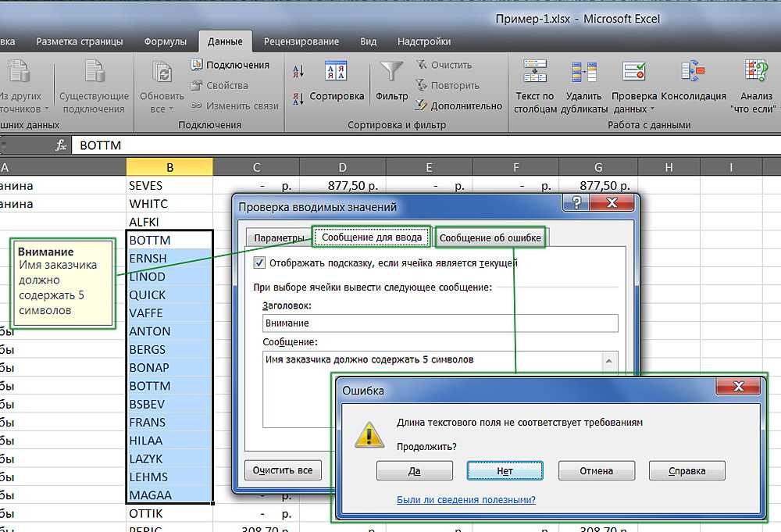Click Свойства connection properties command
Screen dimensions: 781x532
coord(219,85)
